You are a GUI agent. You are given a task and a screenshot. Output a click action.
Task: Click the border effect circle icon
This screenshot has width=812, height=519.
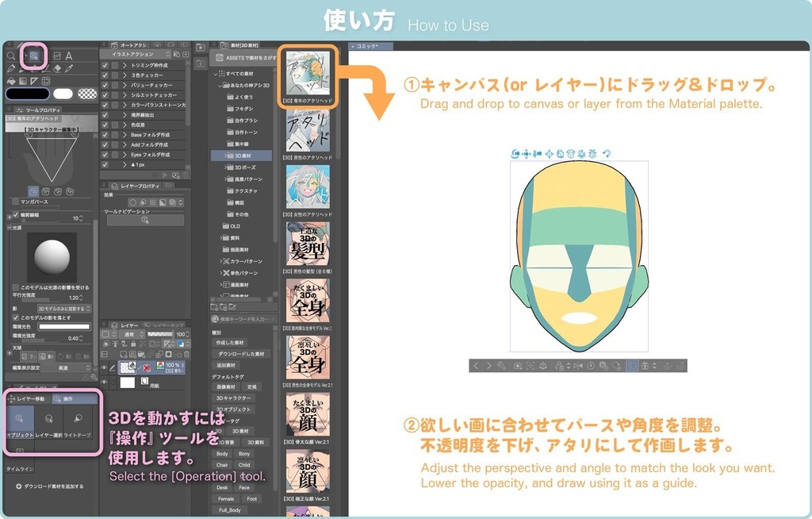tap(133, 202)
